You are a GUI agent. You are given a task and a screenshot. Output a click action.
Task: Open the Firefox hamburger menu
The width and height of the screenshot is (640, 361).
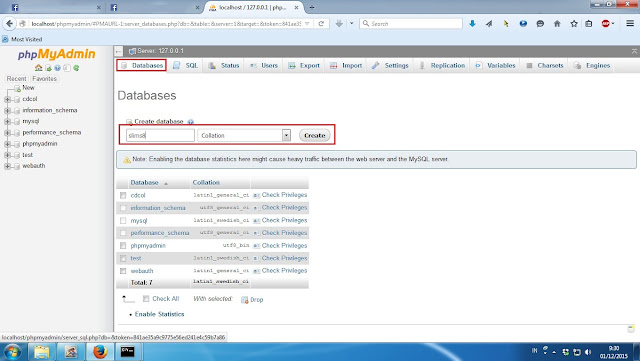630,24
